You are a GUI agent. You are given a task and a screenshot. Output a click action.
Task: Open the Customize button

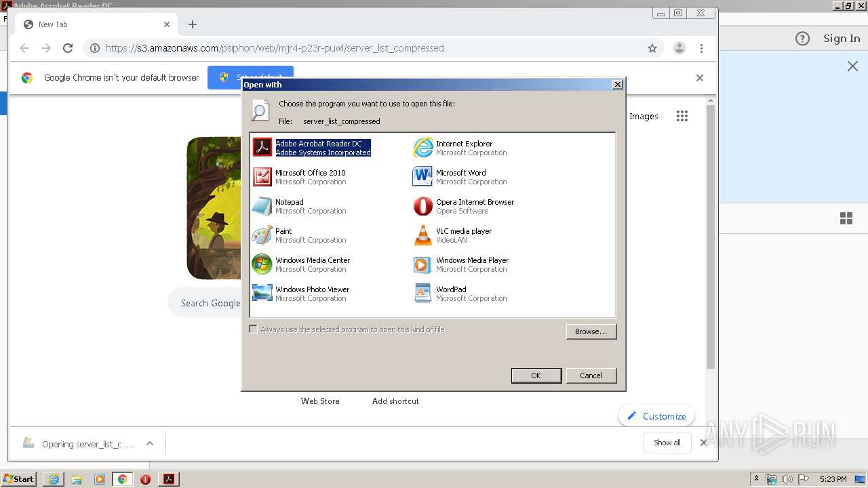tap(656, 416)
